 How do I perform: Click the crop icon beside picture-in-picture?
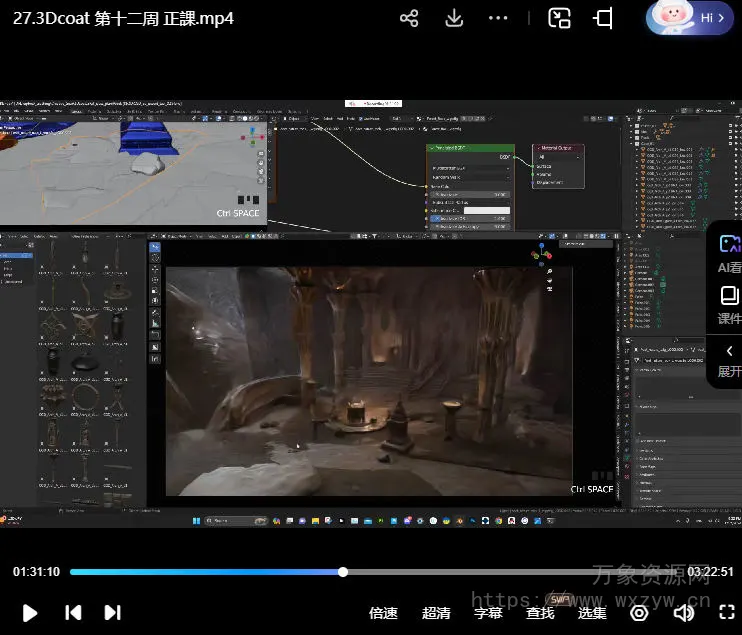coord(603,19)
